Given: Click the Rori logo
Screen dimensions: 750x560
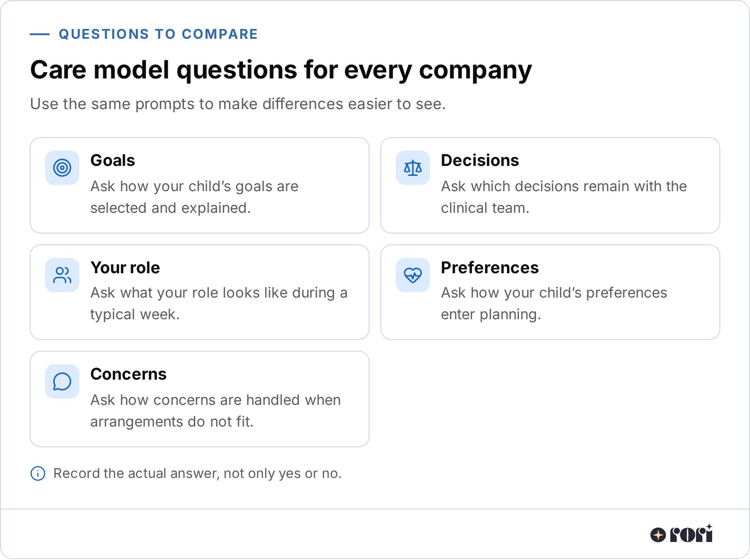Looking at the screenshot, I should 681,534.
